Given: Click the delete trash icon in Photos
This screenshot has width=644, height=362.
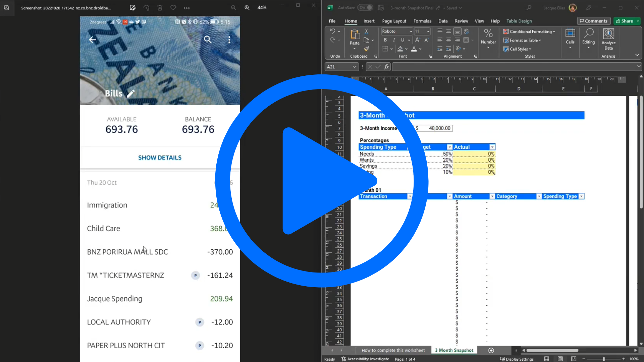Looking at the screenshot, I should coord(160,8).
